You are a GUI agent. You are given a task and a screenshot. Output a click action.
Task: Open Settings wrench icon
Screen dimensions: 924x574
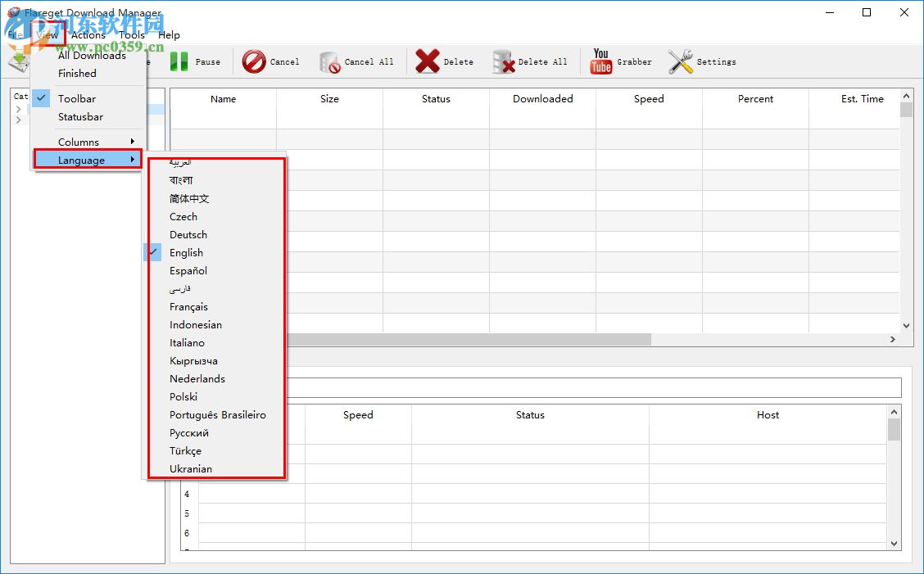pos(681,61)
